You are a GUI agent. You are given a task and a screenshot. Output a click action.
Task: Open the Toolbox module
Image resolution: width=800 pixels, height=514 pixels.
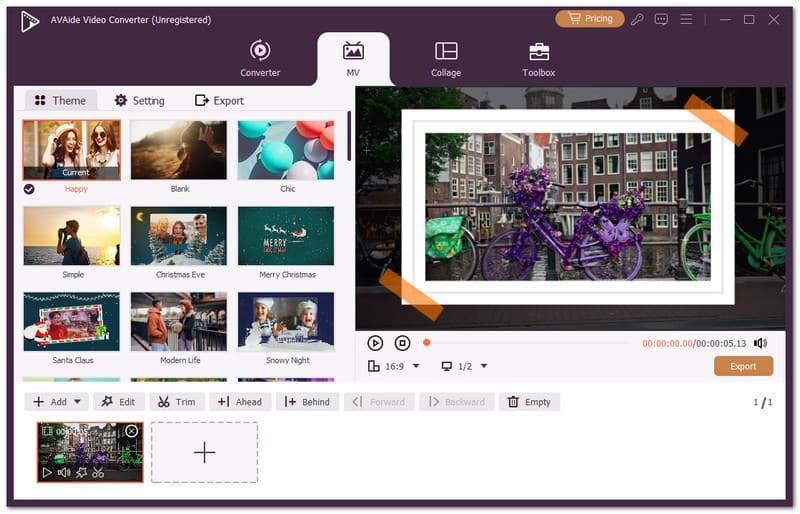pos(539,59)
